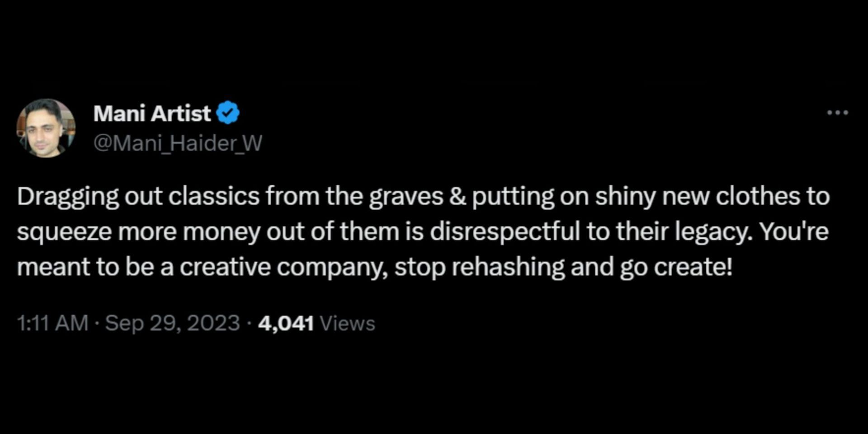Click the 1:11 AM timestamp

click(52, 323)
